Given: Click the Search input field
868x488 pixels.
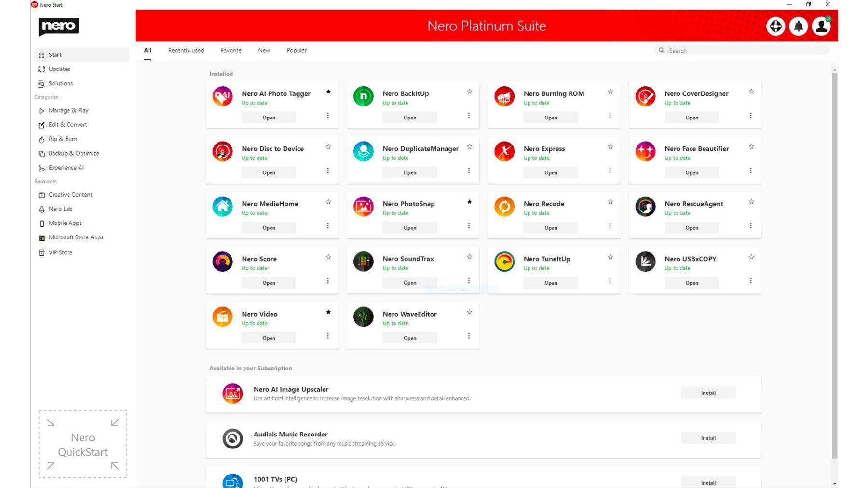Looking at the screenshot, I should 742,50.
